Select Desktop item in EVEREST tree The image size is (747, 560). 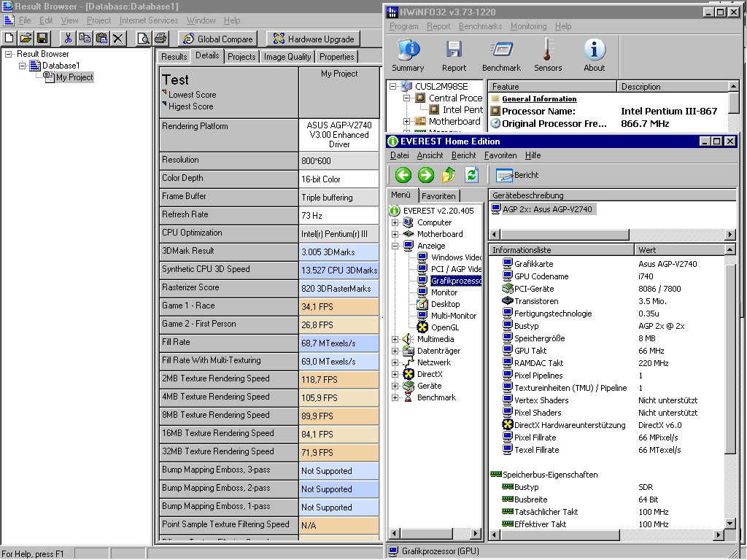pos(446,304)
